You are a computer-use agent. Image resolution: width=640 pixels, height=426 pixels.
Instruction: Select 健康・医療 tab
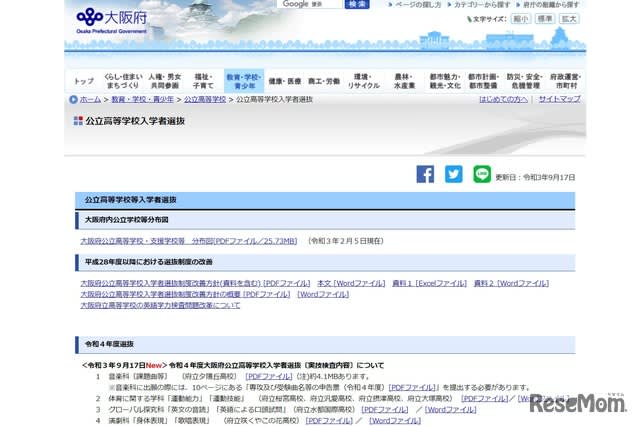[284, 81]
